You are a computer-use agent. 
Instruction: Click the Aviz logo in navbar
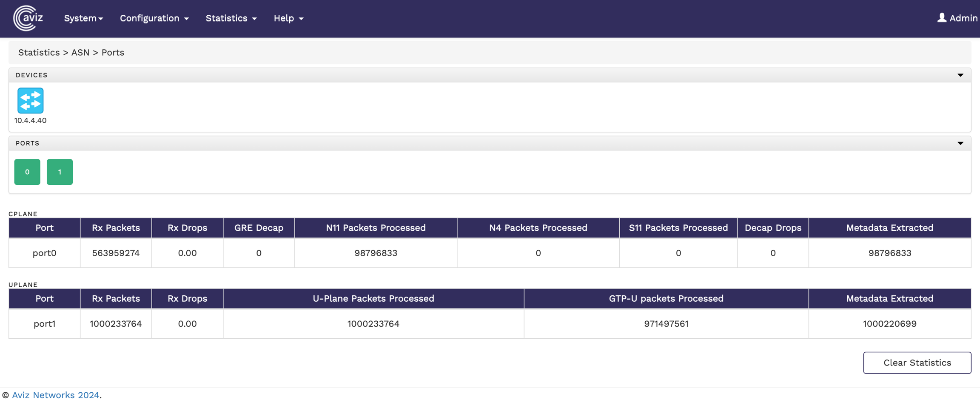pos(28,18)
